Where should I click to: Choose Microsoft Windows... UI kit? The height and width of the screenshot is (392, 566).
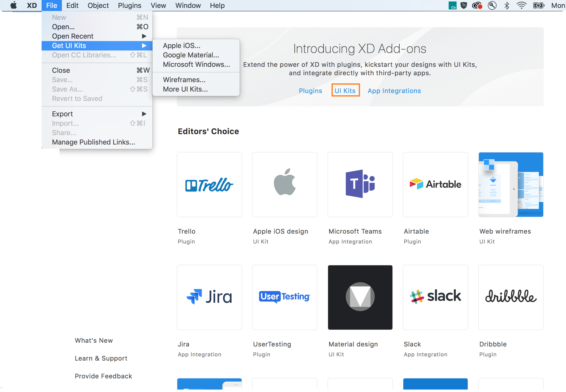coord(196,64)
